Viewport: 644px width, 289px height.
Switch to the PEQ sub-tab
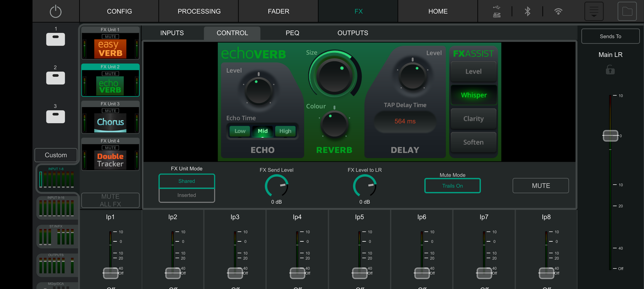(x=292, y=33)
